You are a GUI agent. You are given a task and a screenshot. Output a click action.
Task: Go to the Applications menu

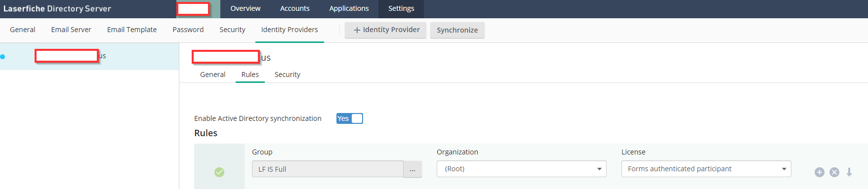tap(349, 8)
